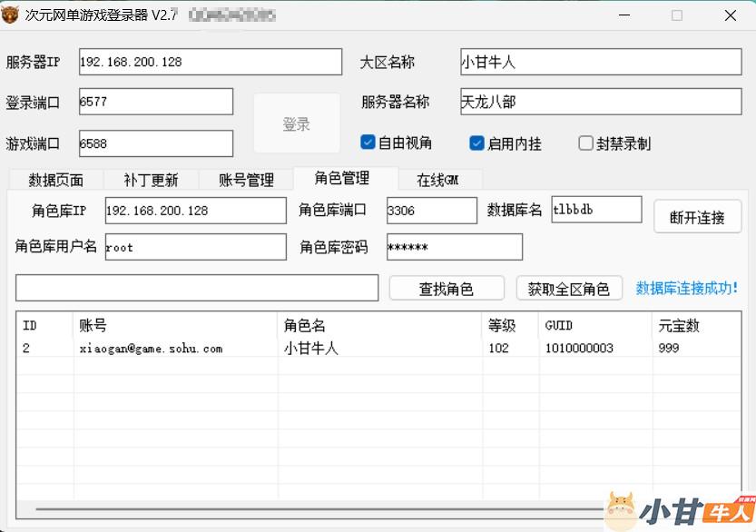Click the 元宝数 column header
Image resolution: width=756 pixels, height=532 pixels.
point(696,326)
